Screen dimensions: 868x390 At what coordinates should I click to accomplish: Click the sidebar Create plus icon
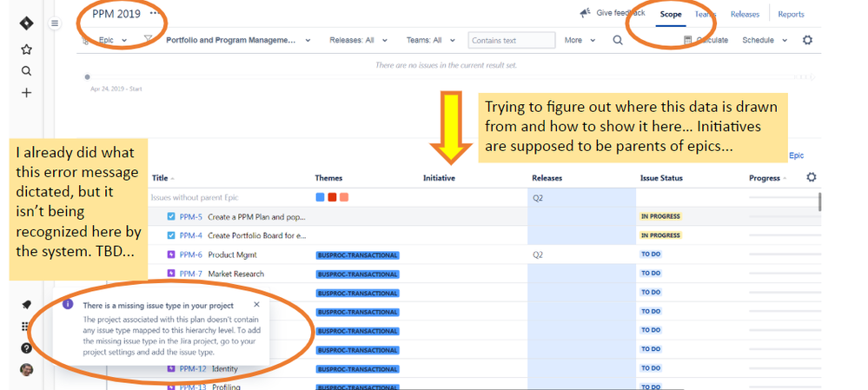point(26,93)
